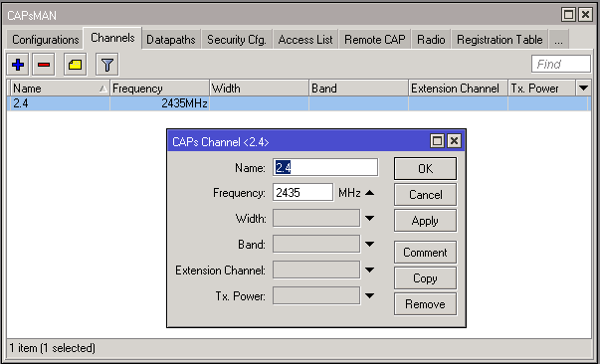Viewport: 600px width, 364px height.
Task: Click the Remove button in the dialog
Action: click(x=425, y=304)
